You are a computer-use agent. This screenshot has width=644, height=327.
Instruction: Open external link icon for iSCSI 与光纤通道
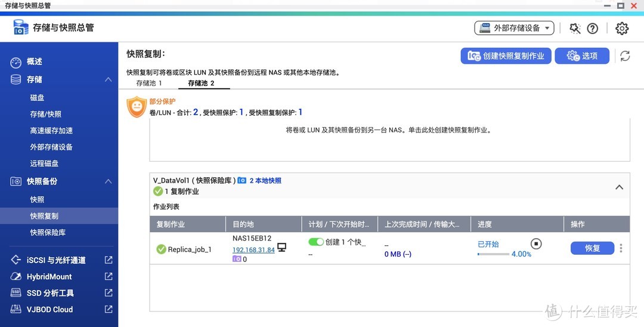tap(109, 260)
